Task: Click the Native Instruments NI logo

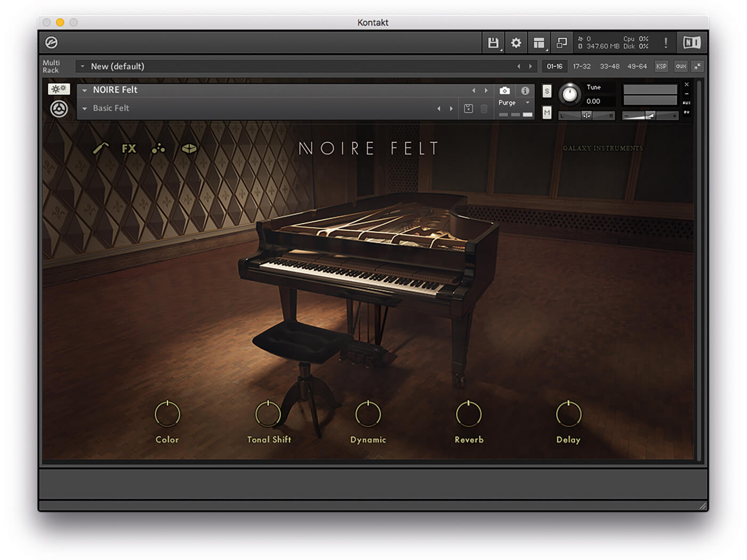Action: coord(692,43)
